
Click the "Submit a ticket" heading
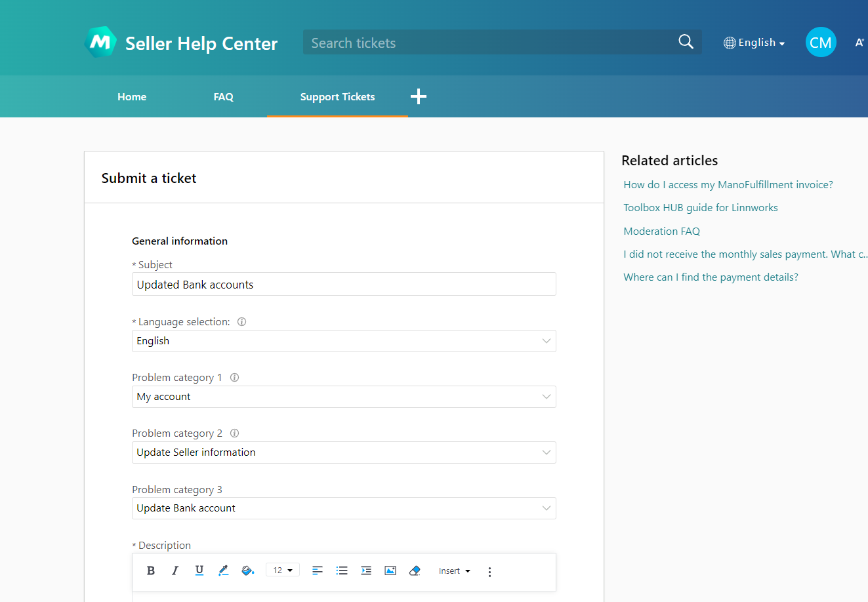point(149,178)
